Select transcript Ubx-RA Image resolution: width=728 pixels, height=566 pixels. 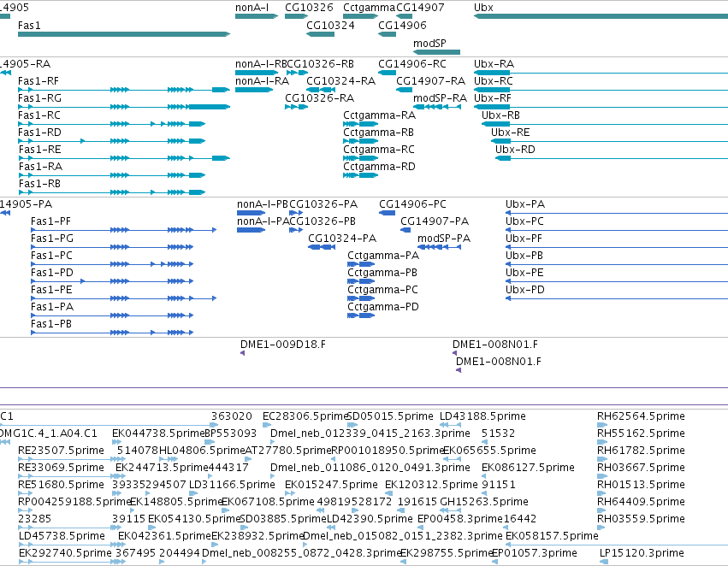(601, 73)
